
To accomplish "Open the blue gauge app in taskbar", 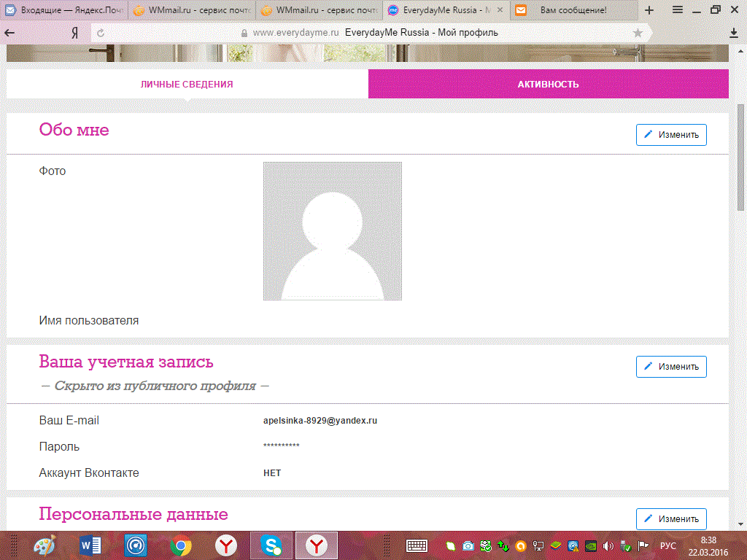I will 135,545.
